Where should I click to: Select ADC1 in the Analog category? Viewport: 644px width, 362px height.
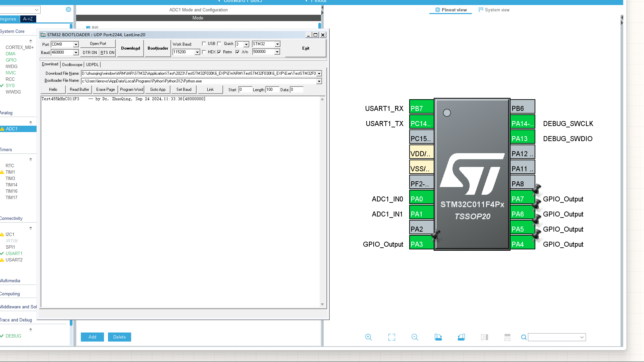click(x=18, y=129)
